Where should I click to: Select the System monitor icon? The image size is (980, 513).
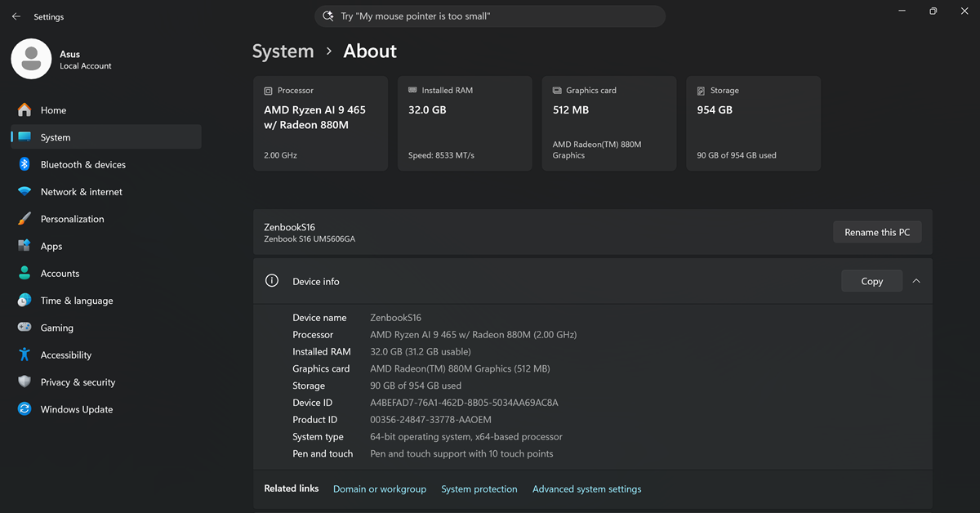(x=24, y=137)
